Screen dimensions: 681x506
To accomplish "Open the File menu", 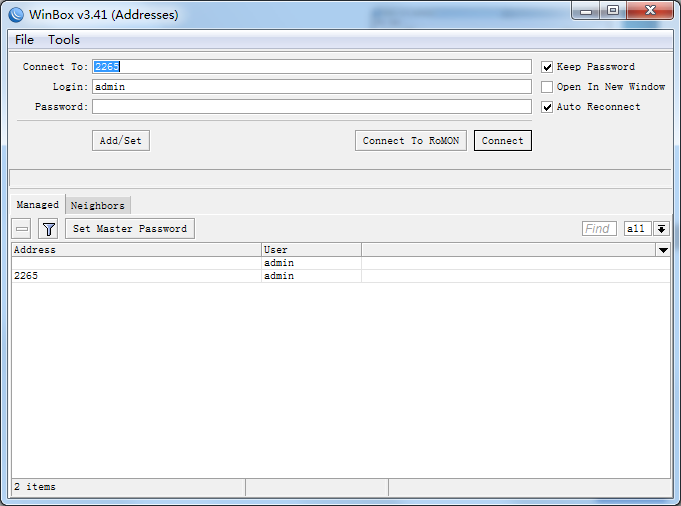I will (x=24, y=40).
